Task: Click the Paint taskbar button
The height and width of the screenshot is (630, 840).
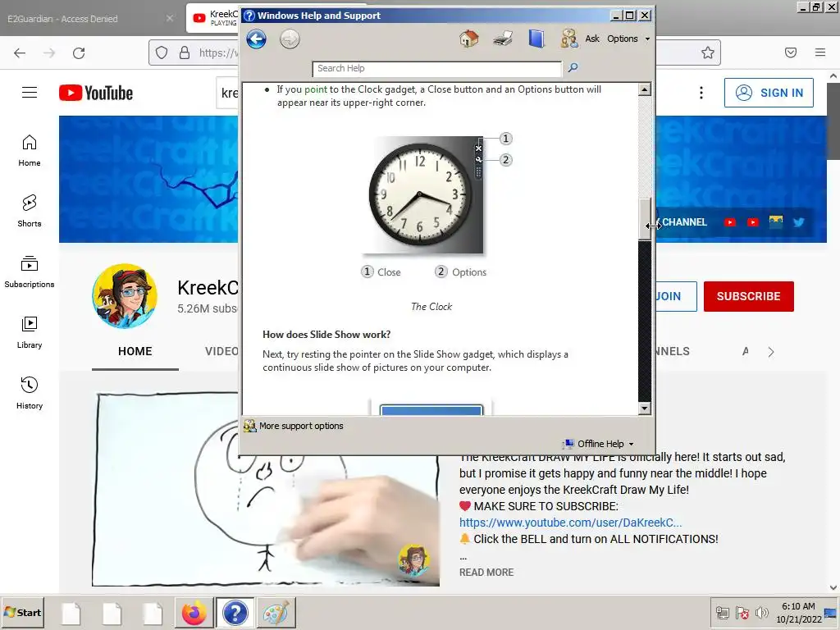Action: [276, 613]
